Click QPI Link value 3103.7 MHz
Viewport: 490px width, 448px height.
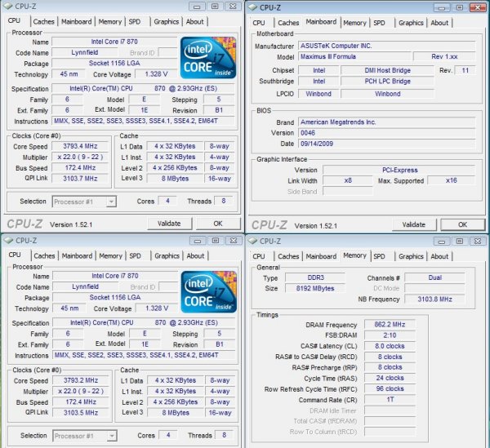click(x=80, y=179)
